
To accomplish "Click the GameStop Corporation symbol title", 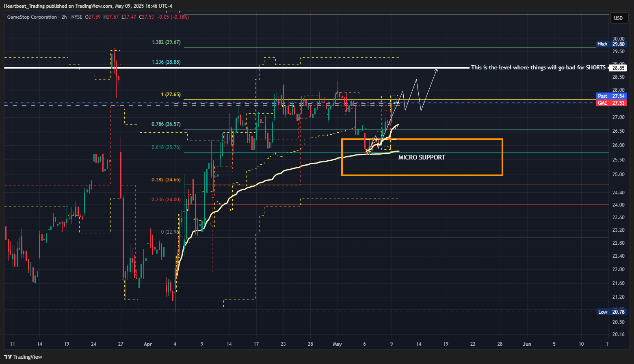I will tap(32, 17).
